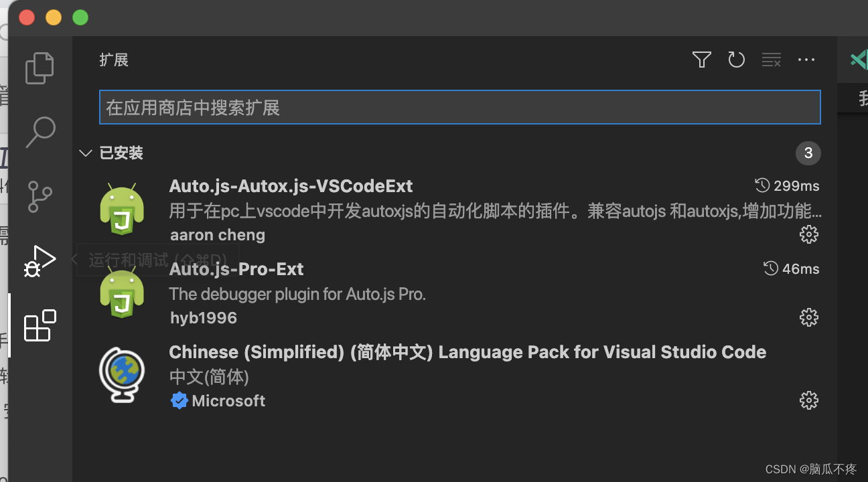Click the Auto.js-Autox.js-VSCodeExt Android icon
Image resolution: width=868 pixels, height=482 pixels.
(122, 209)
